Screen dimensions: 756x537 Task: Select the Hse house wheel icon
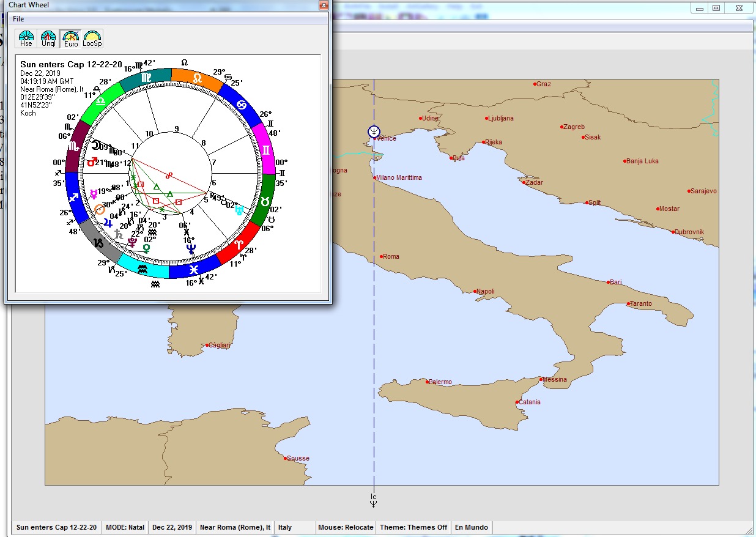pyautogui.click(x=26, y=39)
